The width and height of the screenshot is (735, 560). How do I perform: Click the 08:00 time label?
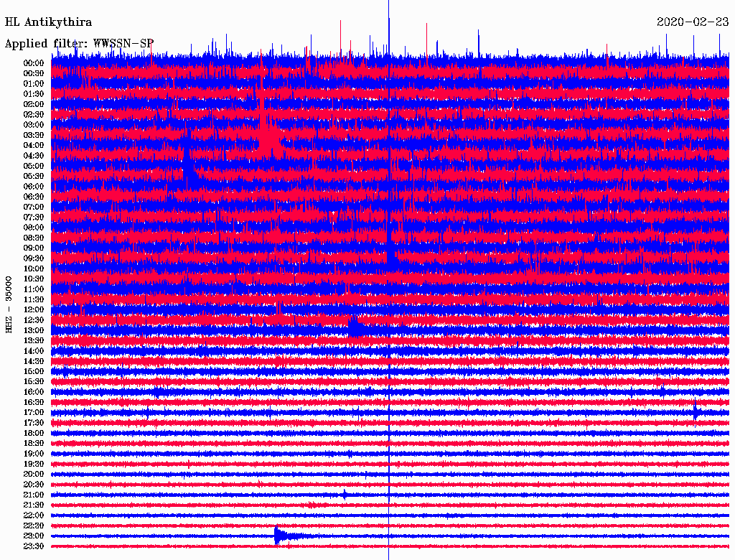pyautogui.click(x=34, y=228)
